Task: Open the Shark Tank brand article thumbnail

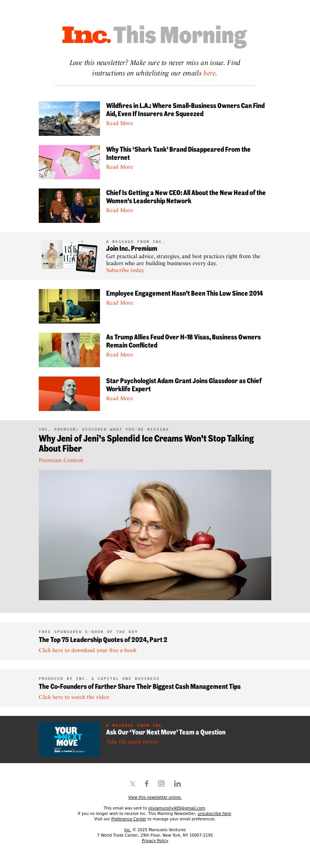Action: pos(69,162)
